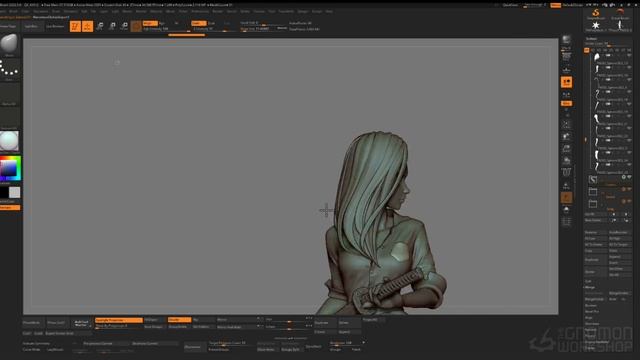Expand the Merge section
The width and height of the screenshot is (640, 360).
click(590, 287)
